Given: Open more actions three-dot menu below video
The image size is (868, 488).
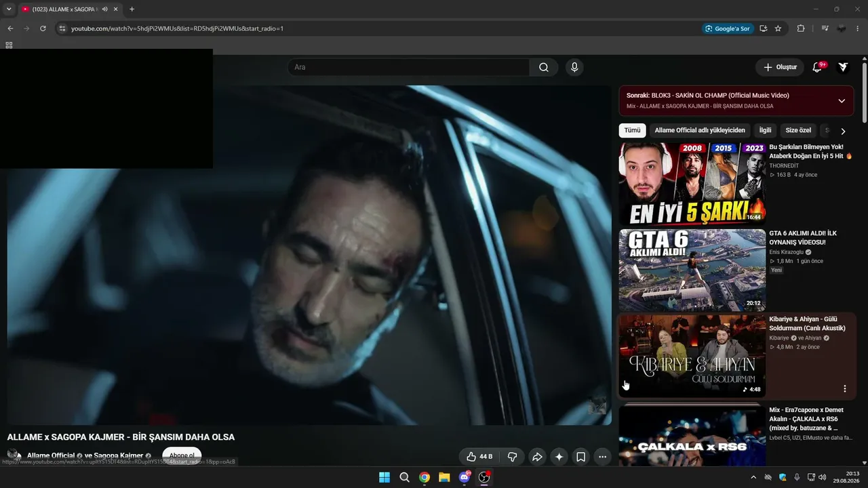Looking at the screenshot, I should [x=603, y=457].
